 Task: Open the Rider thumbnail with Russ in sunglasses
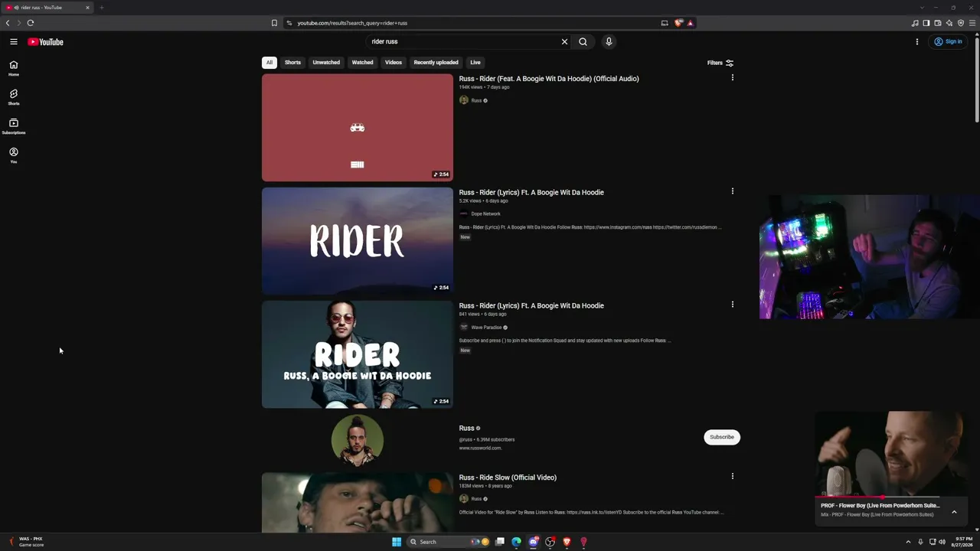click(x=358, y=354)
